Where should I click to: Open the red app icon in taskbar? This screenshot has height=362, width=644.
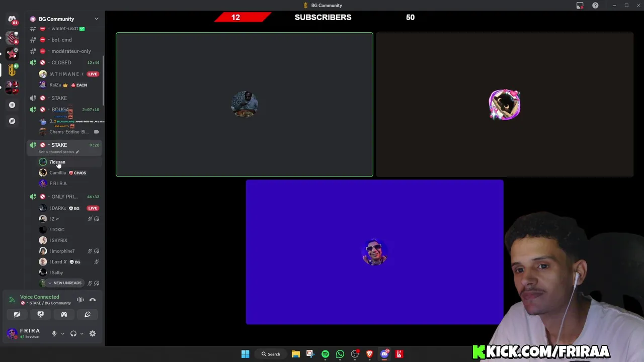tap(399, 354)
